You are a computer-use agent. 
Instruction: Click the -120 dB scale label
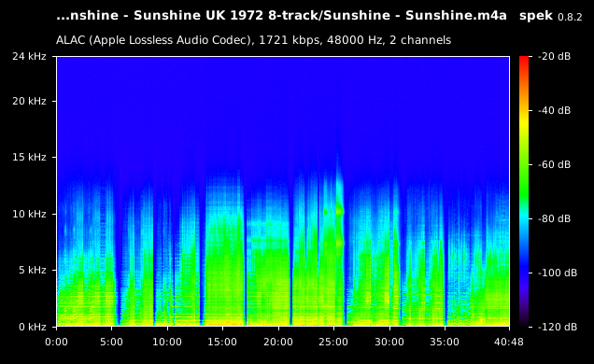point(558,327)
